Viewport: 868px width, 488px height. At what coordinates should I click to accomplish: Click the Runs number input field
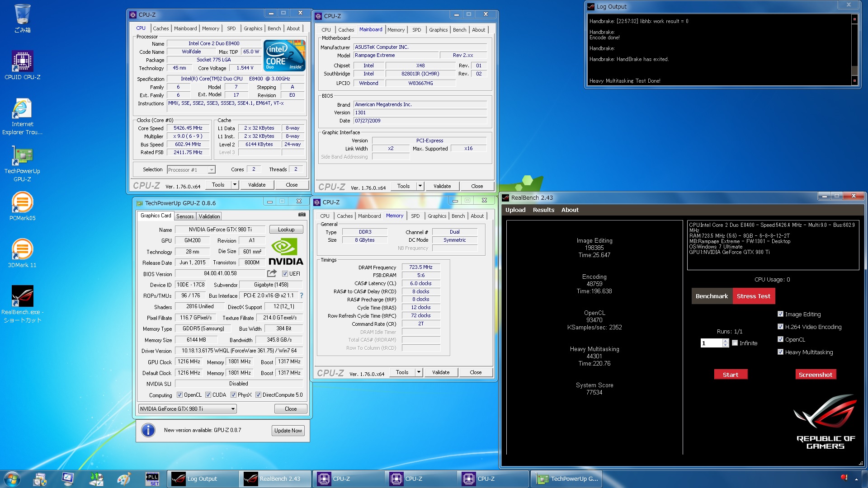pos(711,343)
